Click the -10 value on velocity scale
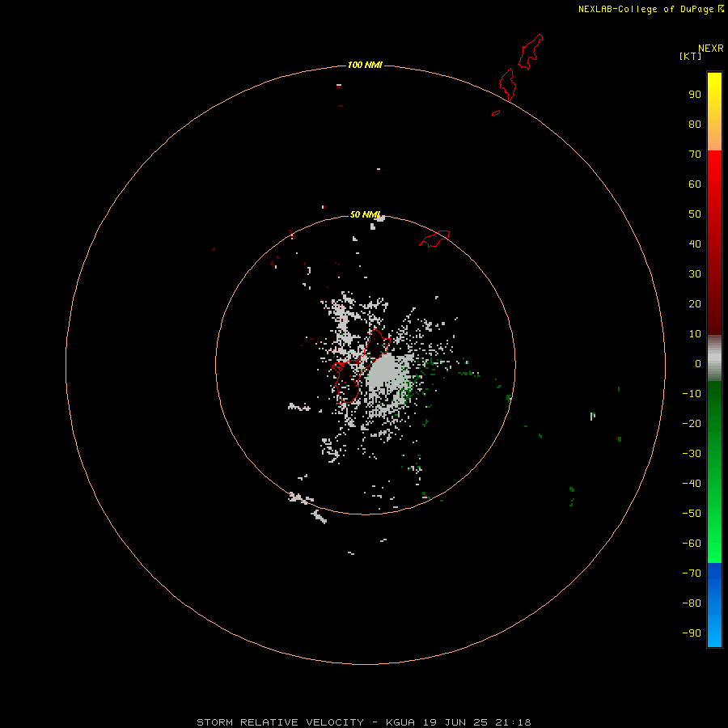 692,394
